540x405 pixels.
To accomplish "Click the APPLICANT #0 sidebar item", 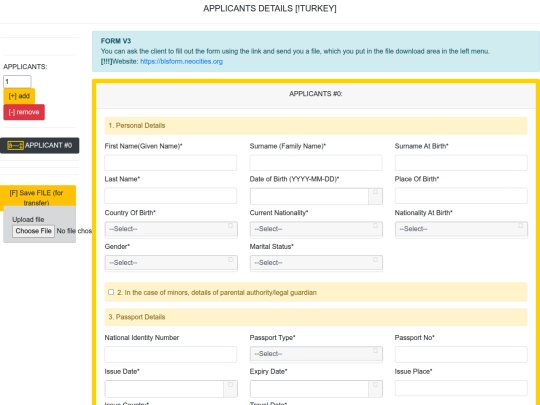I will [40, 145].
